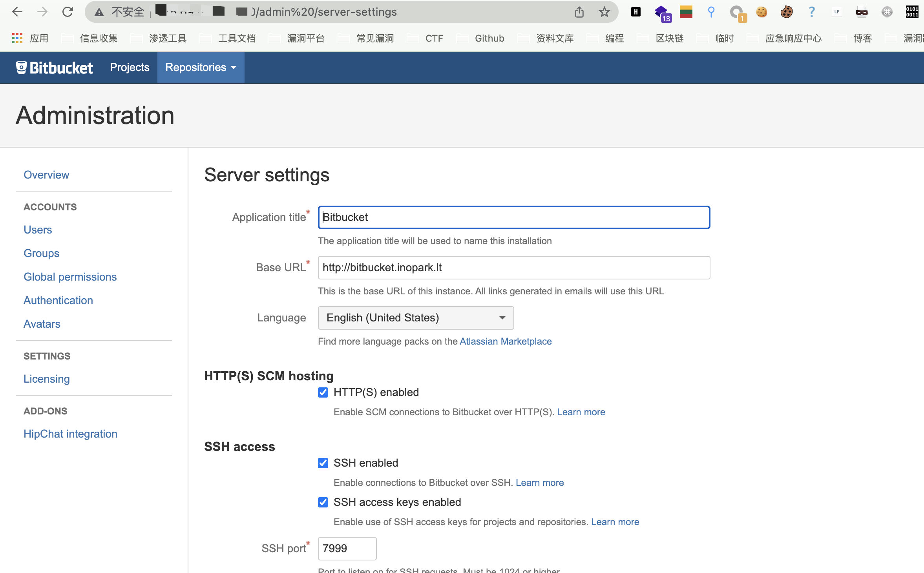Click the share icon in address bar

pos(579,12)
